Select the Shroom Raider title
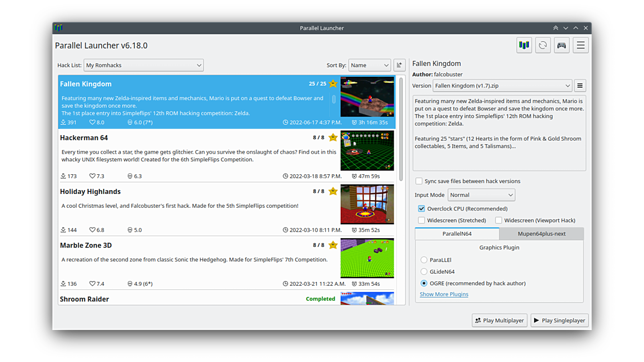Screen dimensions: 644x362 pos(84,299)
